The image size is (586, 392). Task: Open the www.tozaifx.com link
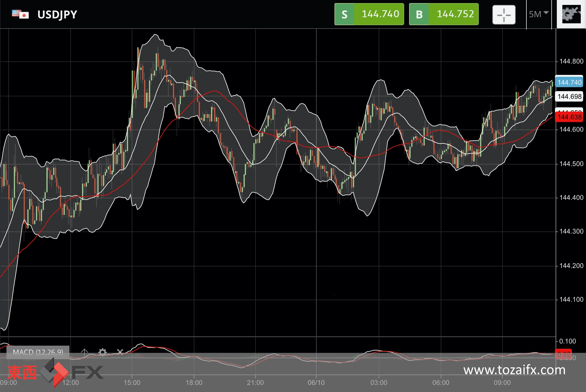point(514,370)
